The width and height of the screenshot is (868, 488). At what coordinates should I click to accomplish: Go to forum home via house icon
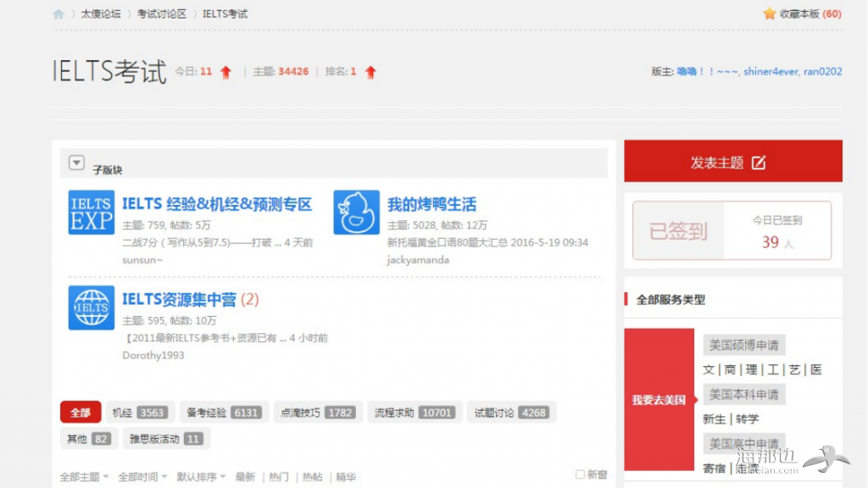coord(58,14)
